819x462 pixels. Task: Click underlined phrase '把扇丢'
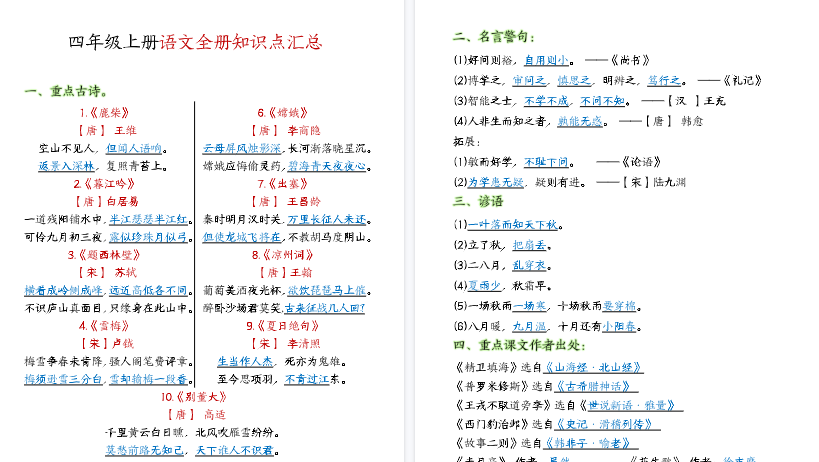coord(529,245)
